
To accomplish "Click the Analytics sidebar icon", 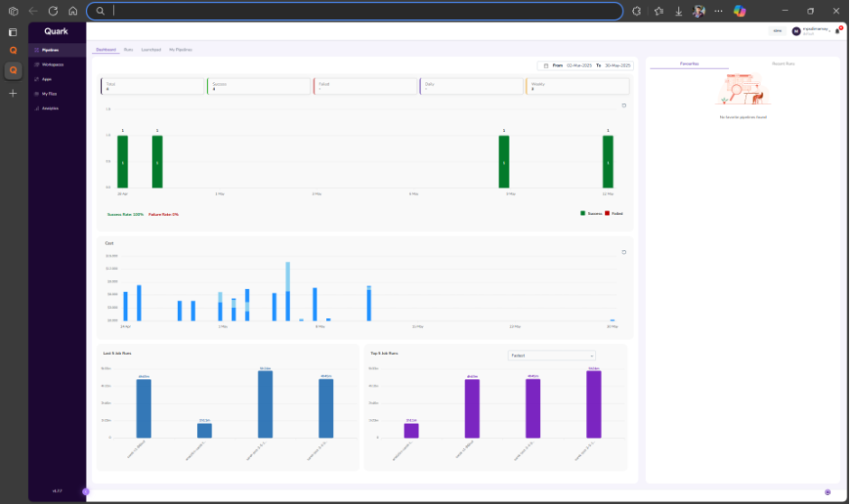I will click(x=35, y=108).
